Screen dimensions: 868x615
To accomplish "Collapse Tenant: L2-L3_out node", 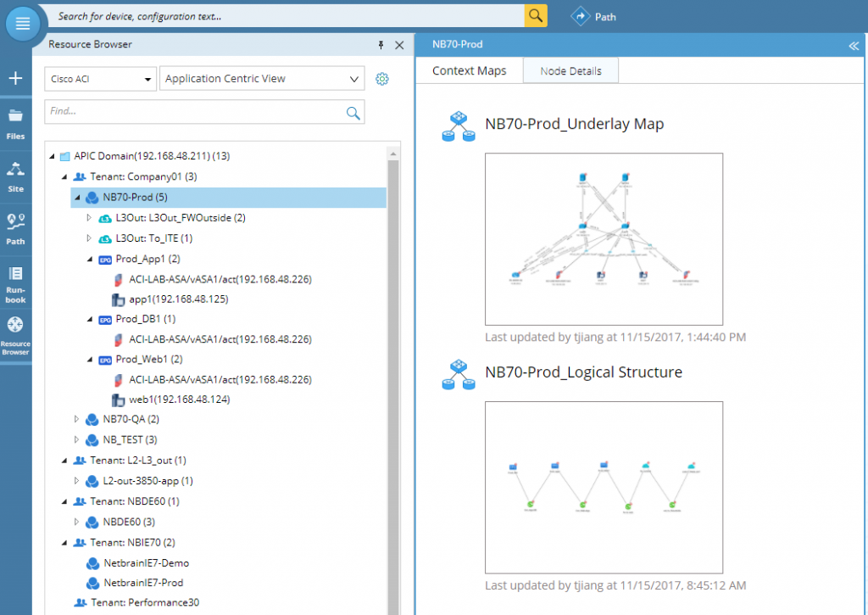I will [x=64, y=461].
